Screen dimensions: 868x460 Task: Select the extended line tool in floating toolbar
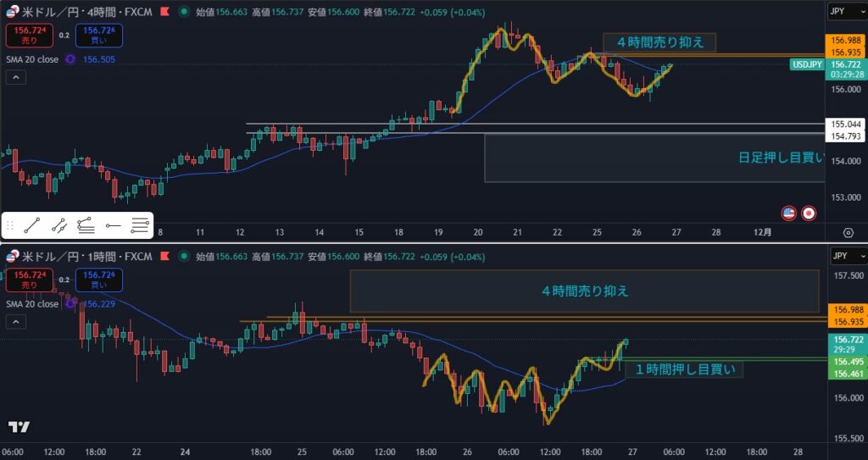coord(59,225)
